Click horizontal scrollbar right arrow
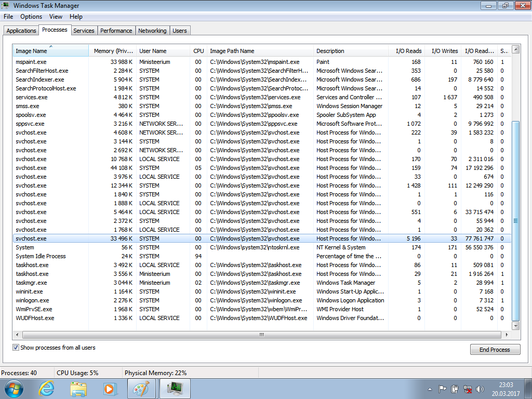532x399 pixels. [507, 335]
